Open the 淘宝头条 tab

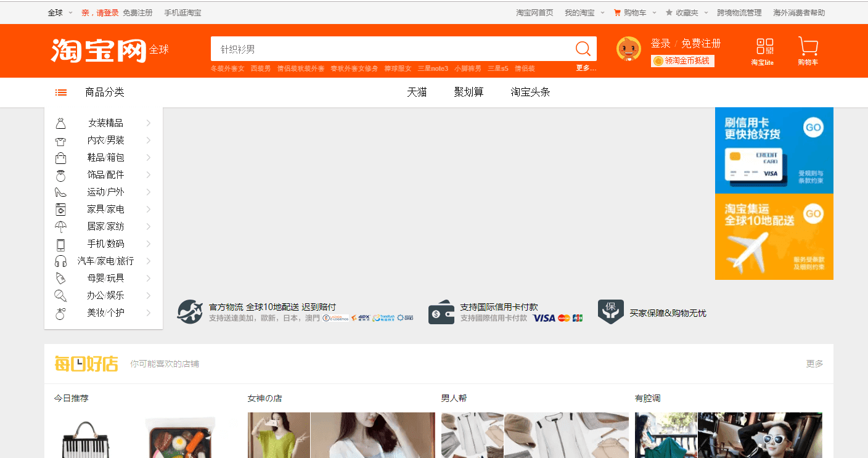(530, 92)
